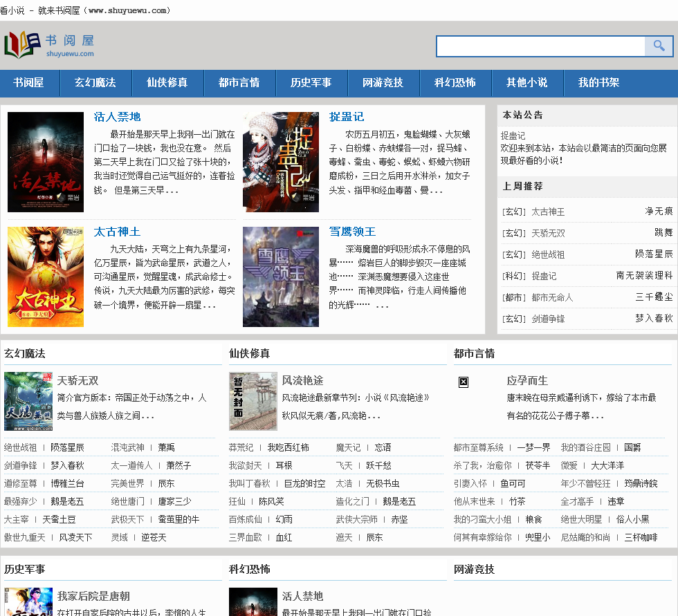The image size is (678, 616).
Task: Open the 其他小说 navigation tab
Action: (x=527, y=82)
